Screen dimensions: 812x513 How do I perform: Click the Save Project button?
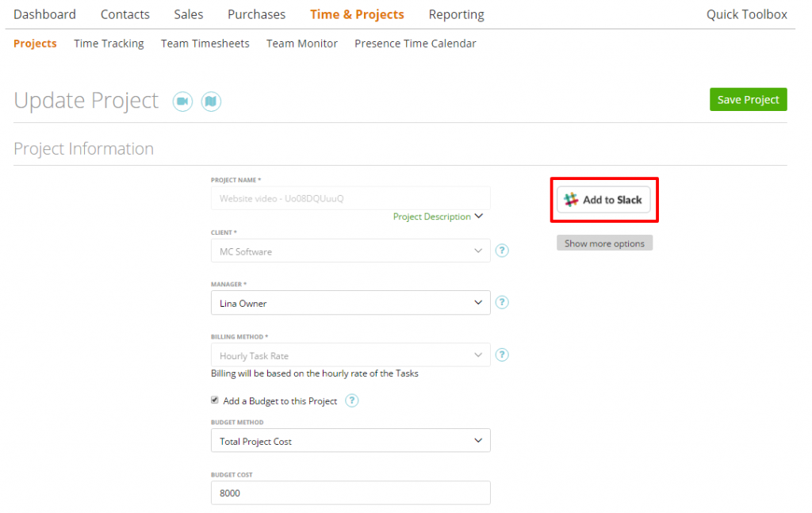pyautogui.click(x=748, y=99)
